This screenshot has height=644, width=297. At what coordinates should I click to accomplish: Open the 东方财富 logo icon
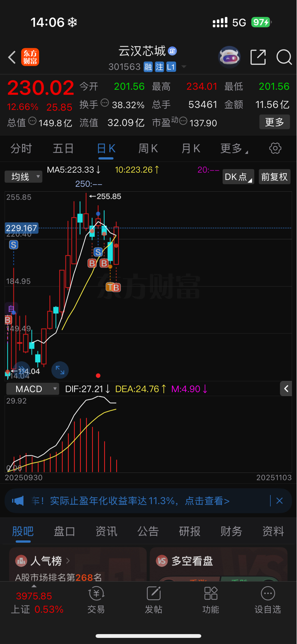[x=30, y=57]
